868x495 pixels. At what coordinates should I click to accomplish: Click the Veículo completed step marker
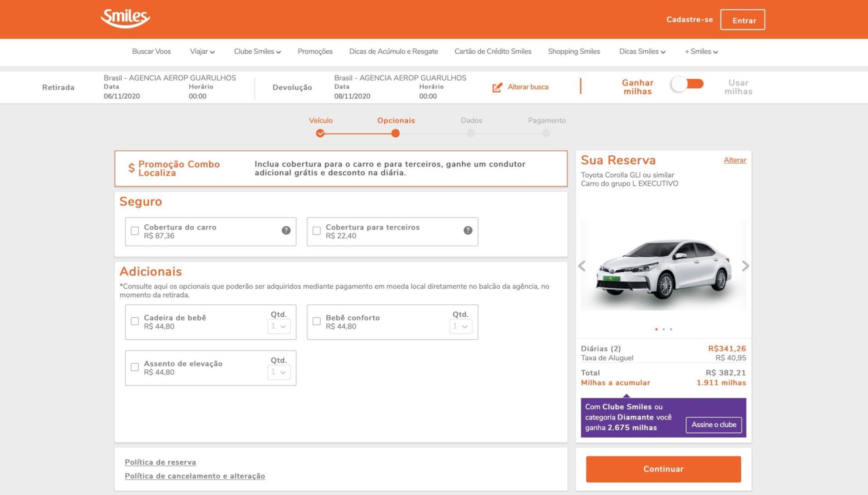pyautogui.click(x=320, y=133)
